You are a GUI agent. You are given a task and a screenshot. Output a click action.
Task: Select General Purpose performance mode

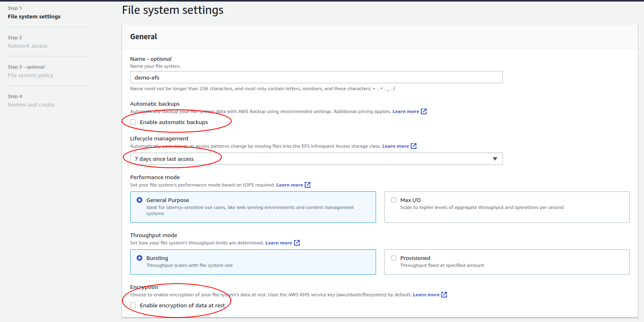pos(139,200)
